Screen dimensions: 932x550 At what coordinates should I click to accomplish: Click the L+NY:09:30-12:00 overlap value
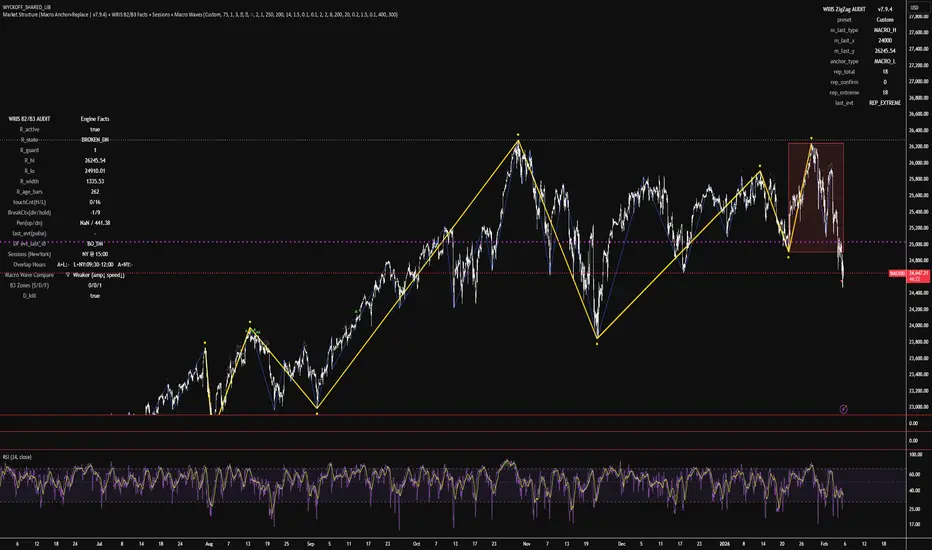pos(93,265)
